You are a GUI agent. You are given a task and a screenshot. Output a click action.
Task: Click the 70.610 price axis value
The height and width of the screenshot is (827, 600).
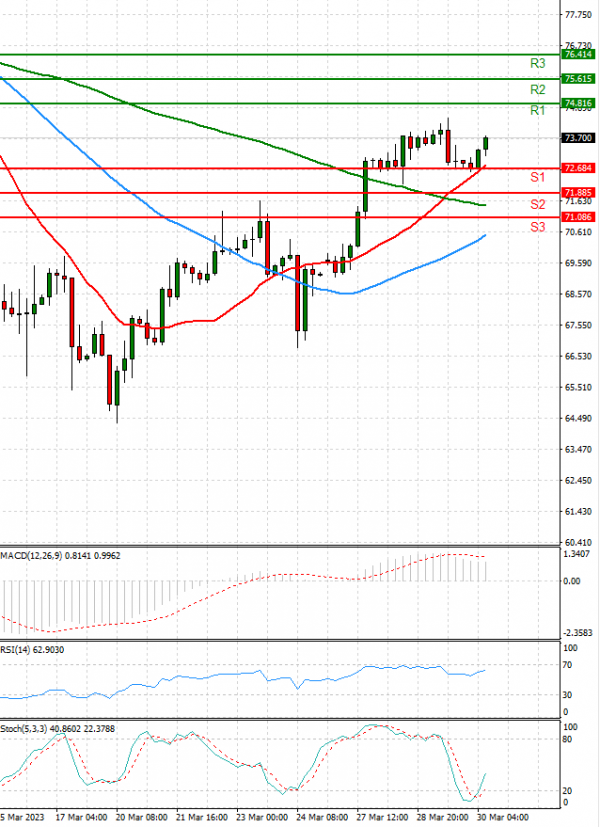578,232
